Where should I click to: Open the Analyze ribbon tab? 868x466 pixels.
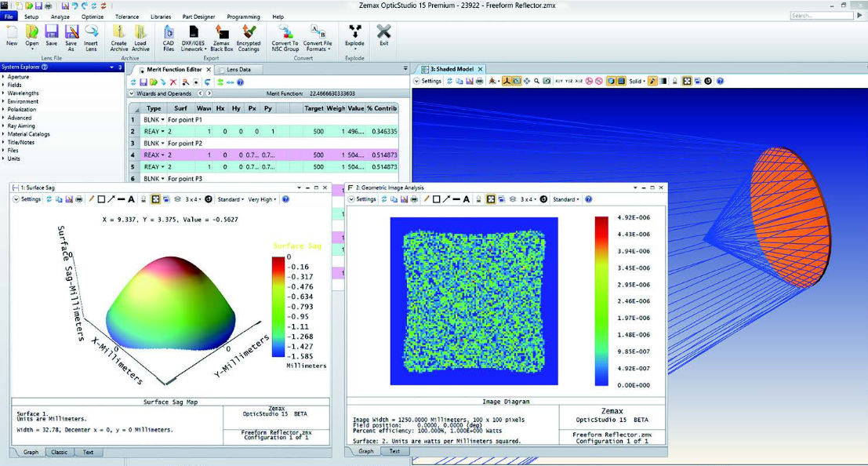tap(60, 16)
